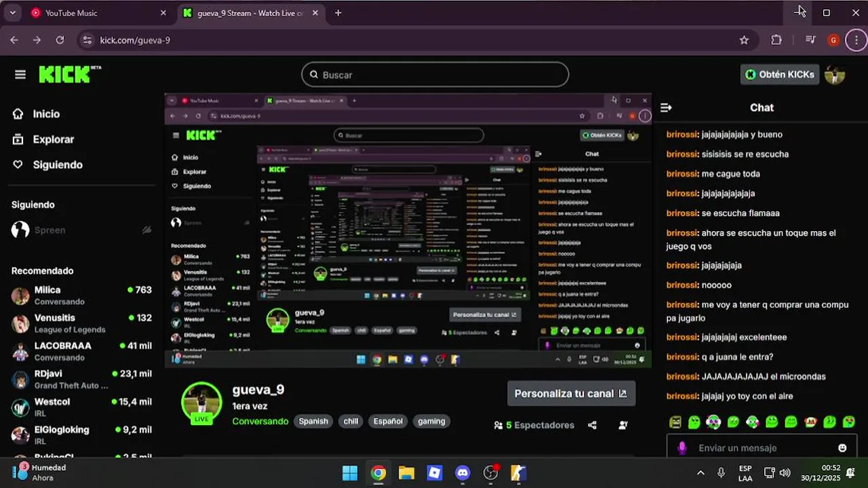
Task: Pick the first angry face emote
Action: click(x=675, y=422)
